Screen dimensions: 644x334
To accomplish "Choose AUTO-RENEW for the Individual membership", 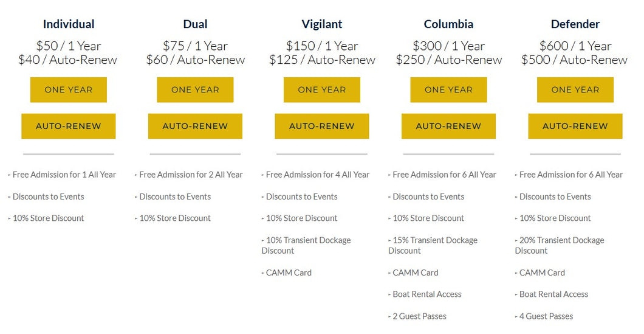I will coord(69,126).
